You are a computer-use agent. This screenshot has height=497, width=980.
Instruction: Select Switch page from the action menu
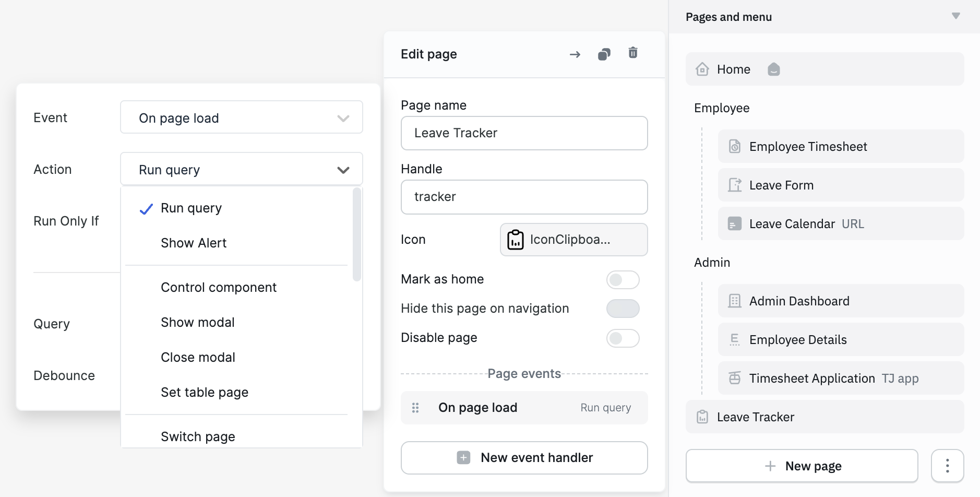[x=197, y=436]
